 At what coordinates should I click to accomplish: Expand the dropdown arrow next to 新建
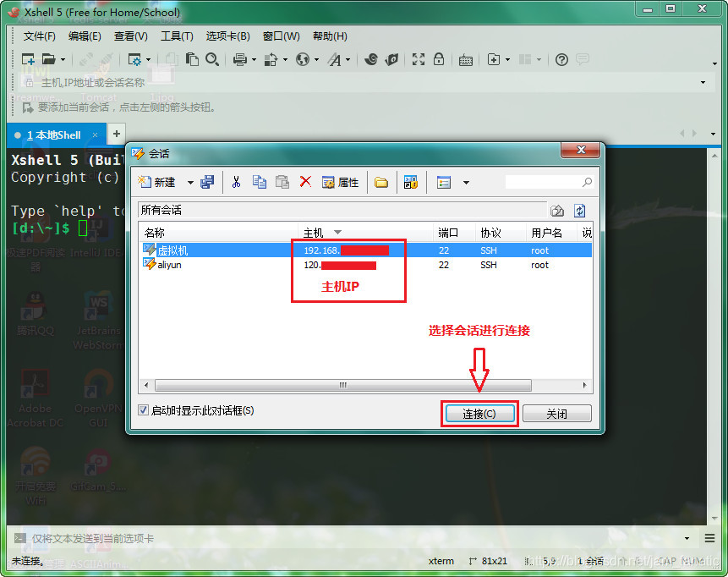pos(190,183)
